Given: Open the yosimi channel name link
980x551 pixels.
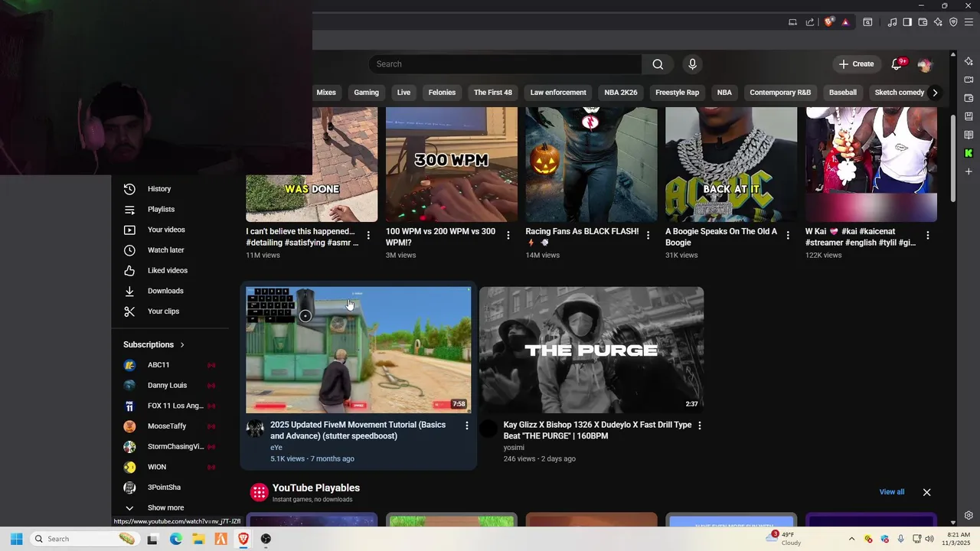Looking at the screenshot, I should (x=514, y=448).
